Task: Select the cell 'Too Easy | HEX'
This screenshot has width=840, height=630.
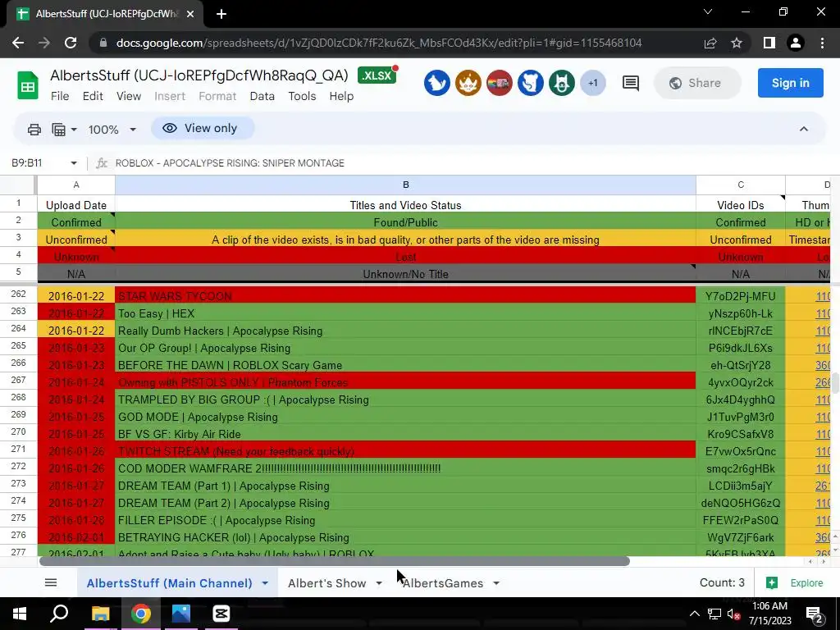Action: (x=405, y=313)
